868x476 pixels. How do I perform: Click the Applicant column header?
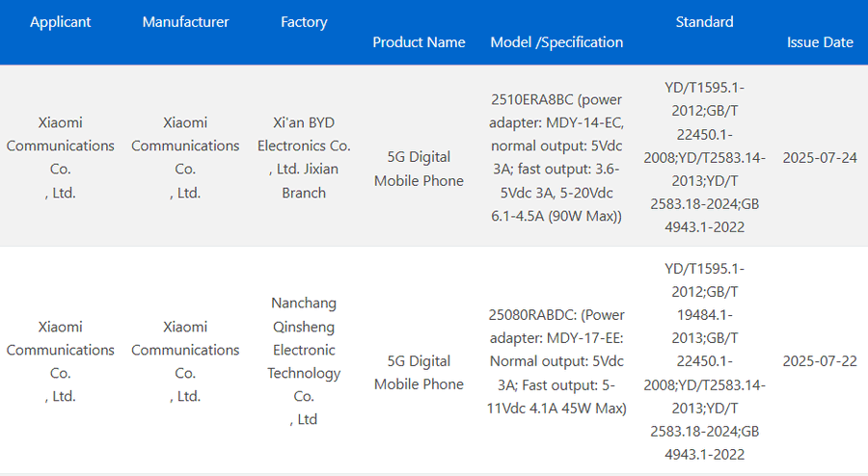pyautogui.click(x=61, y=22)
